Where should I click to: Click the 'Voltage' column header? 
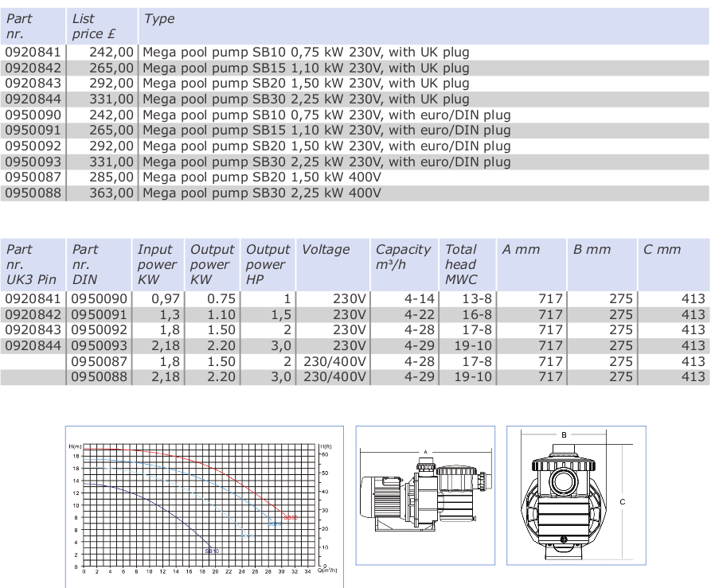click(x=334, y=264)
